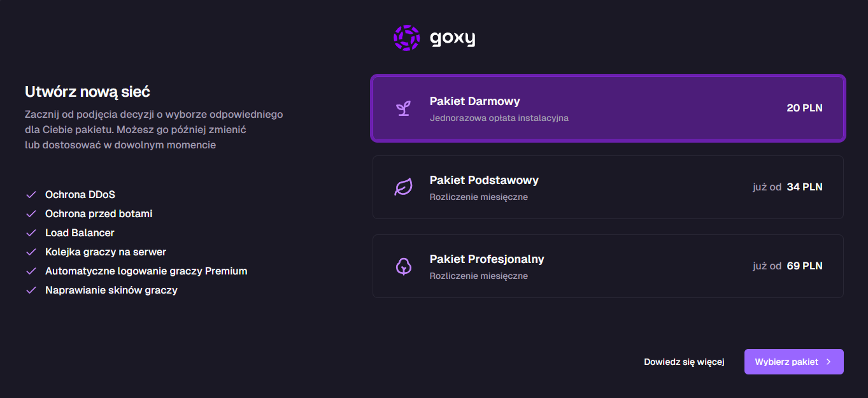Click the checkmark beside Ochrona przed botami
Screen dimensions: 868x398
pyautogui.click(x=31, y=214)
